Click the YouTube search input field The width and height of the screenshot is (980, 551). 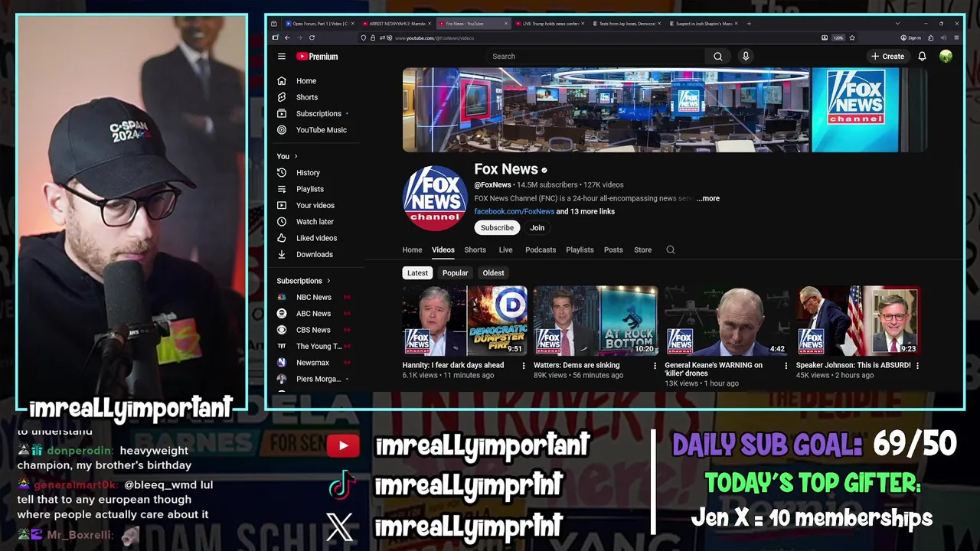click(595, 57)
